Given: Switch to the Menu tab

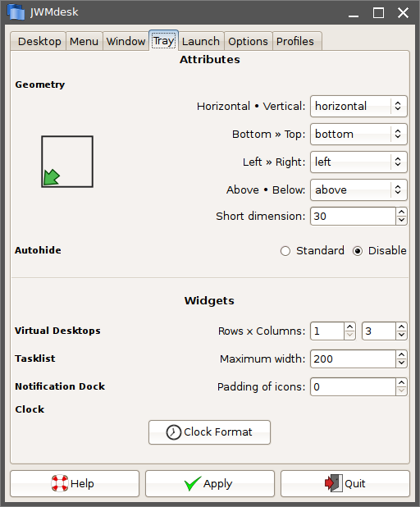Looking at the screenshot, I should click(84, 41).
